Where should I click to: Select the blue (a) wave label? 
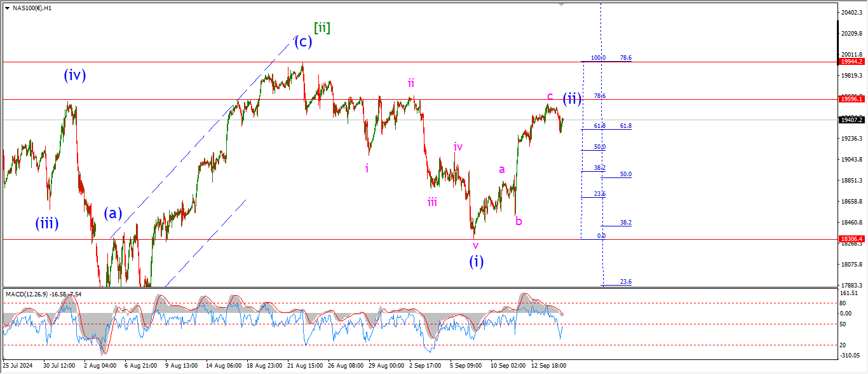click(112, 213)
